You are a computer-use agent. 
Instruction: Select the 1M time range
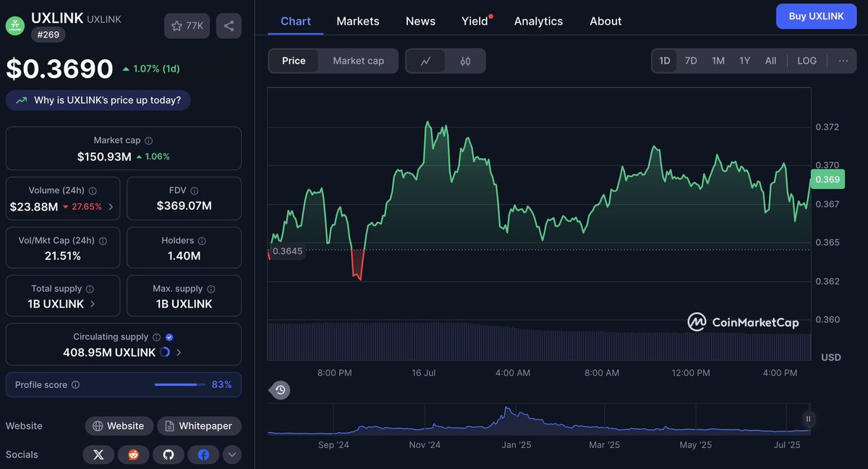[x=718, y=61]
